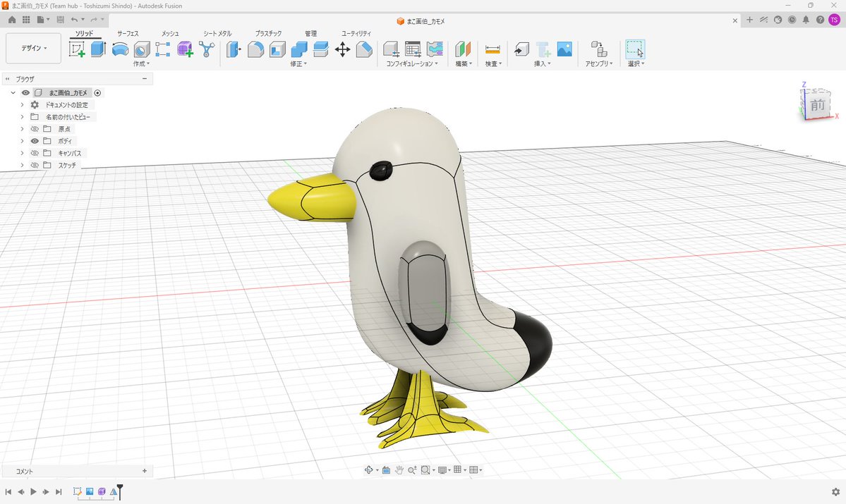Open the job status clock icon
The height and width of the screenshot is (504, 846).
[x=792, y=20]
